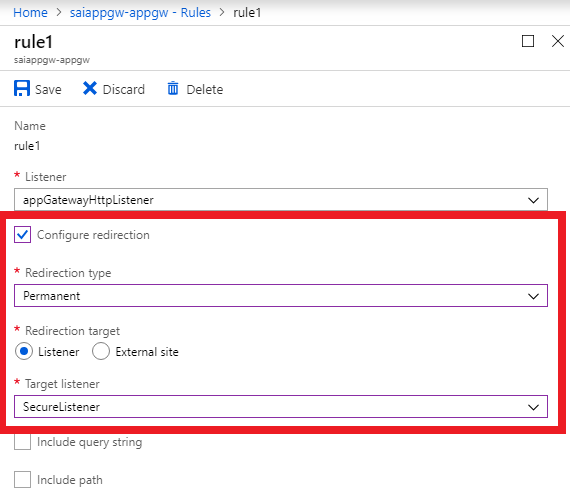Close the rule1 blade
The image size is (570, 504).
coord(558,41)
